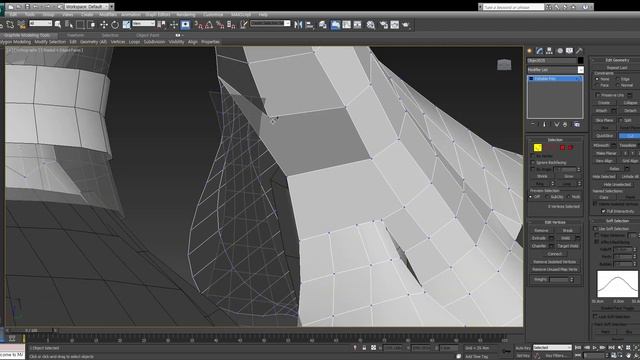Open the Rendering menu
This screenshot has width=640, height=360.
186,15
